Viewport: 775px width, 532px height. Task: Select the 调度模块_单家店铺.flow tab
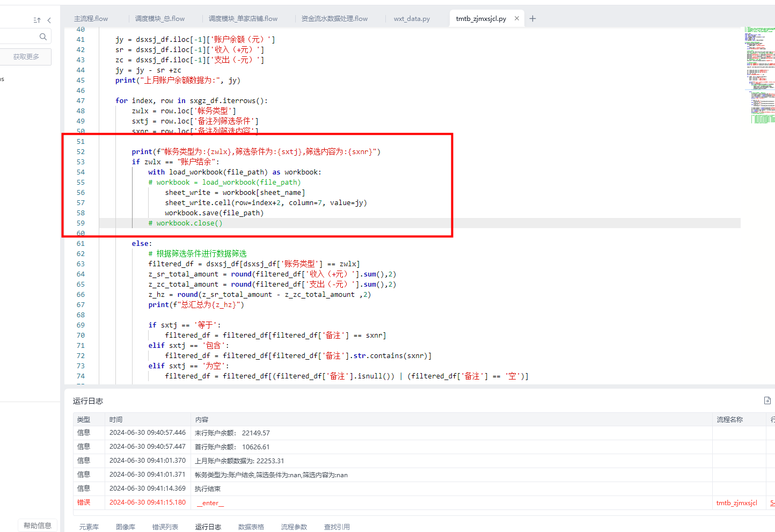(243, 19)
